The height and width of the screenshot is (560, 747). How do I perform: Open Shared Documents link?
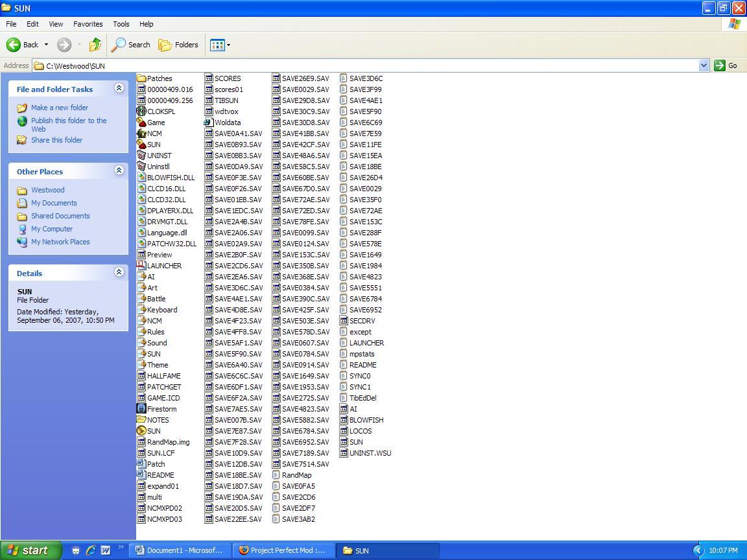coord(60,216)
